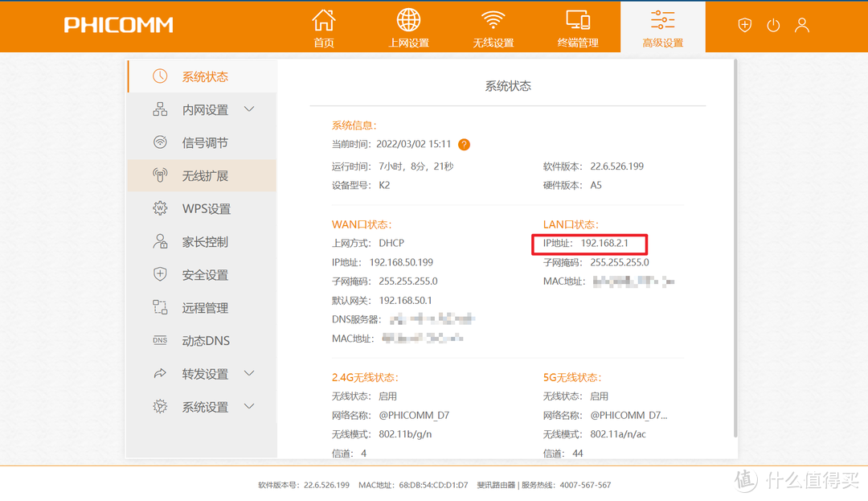Expand the 转发设置 chevron arrow
The width and height of the screenshot is (868, 501).
[x=249, y=374]
